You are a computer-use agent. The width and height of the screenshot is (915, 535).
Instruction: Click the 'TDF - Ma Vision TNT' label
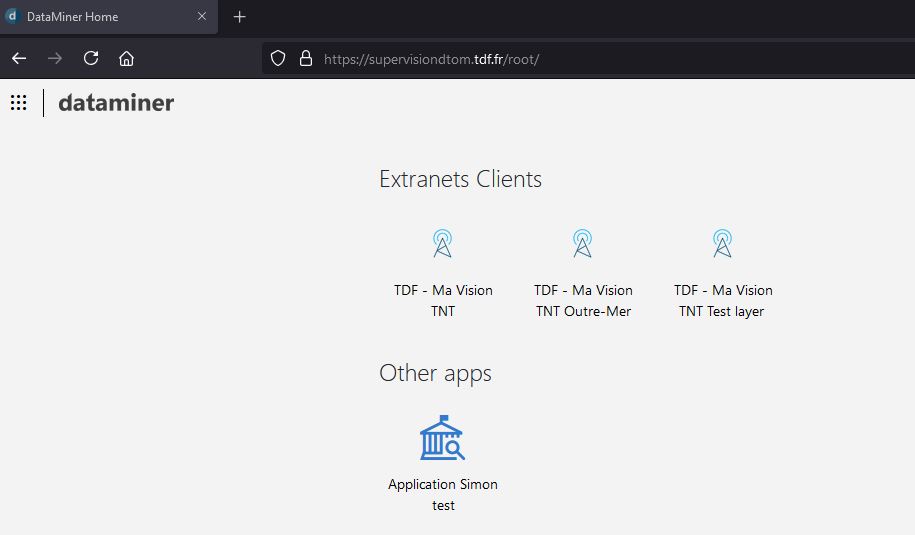pyautogui.click(x=443, y=300)
